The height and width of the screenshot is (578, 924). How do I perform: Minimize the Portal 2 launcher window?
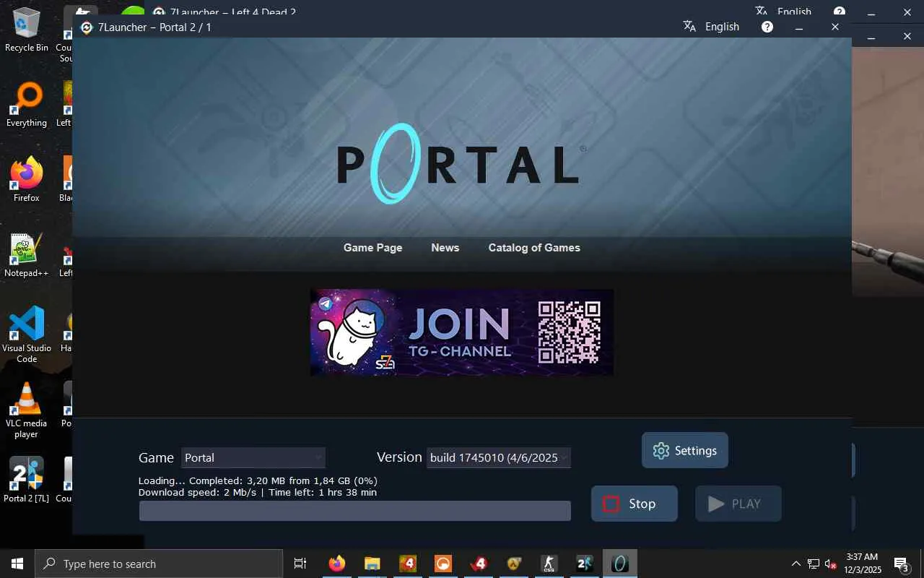799,27
